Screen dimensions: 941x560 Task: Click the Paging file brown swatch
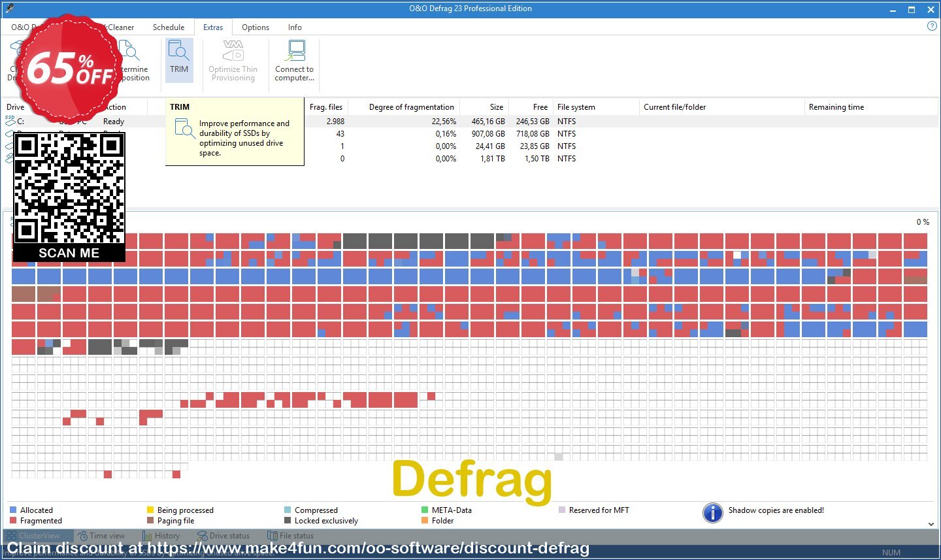[x=150, y=521]
